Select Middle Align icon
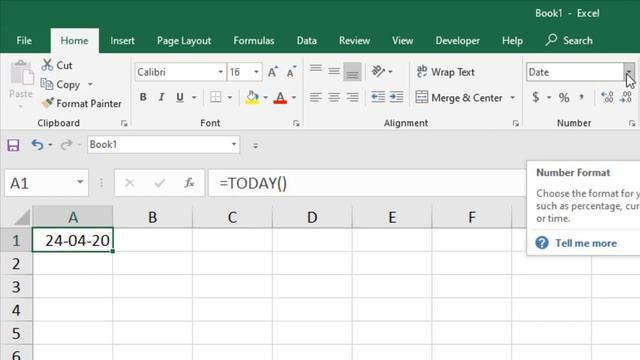Image resolution: width=640 pixels, height=360 pixels. pos(334,72)
